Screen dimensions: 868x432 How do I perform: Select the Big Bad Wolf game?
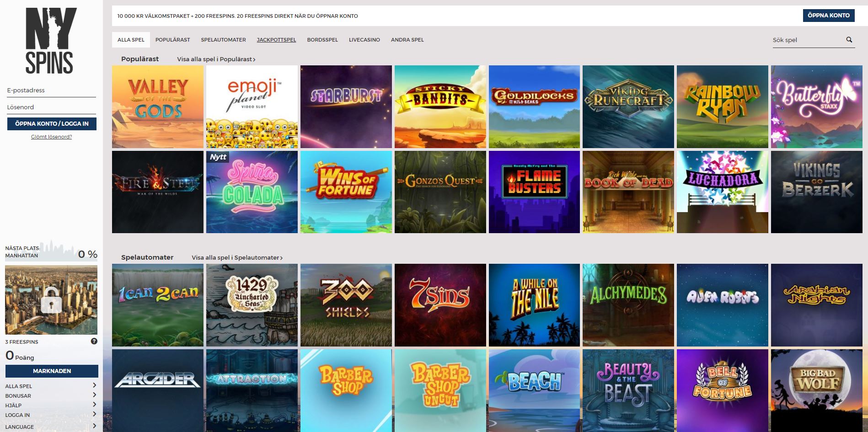tap(816, 390)
